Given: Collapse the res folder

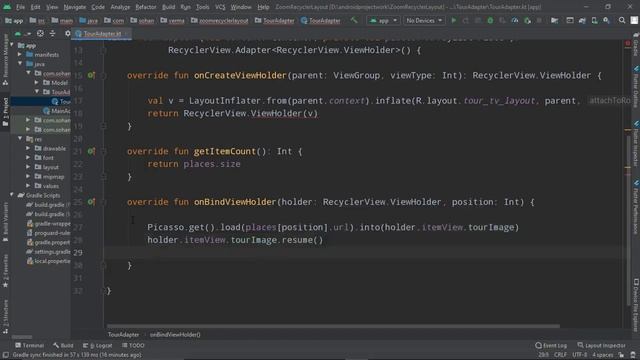Looking at the screenshot, I should (x=20, y=139).
